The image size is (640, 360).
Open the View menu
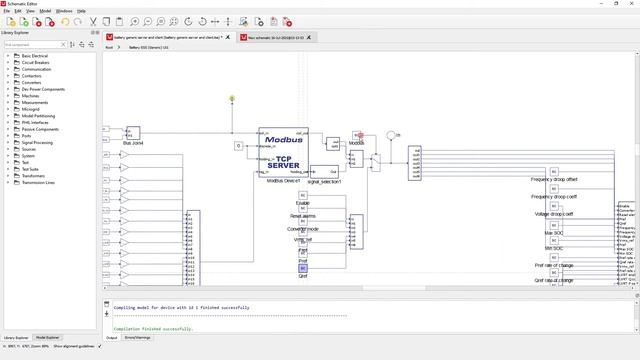[31, 11]
